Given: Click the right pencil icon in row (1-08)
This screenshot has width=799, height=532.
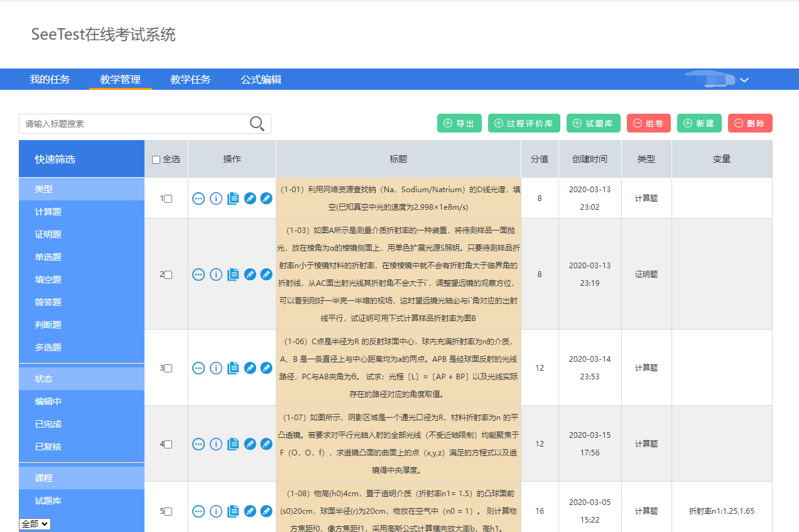Looking at the screenshot, I should pyautogui.click(x=266, y=511).
